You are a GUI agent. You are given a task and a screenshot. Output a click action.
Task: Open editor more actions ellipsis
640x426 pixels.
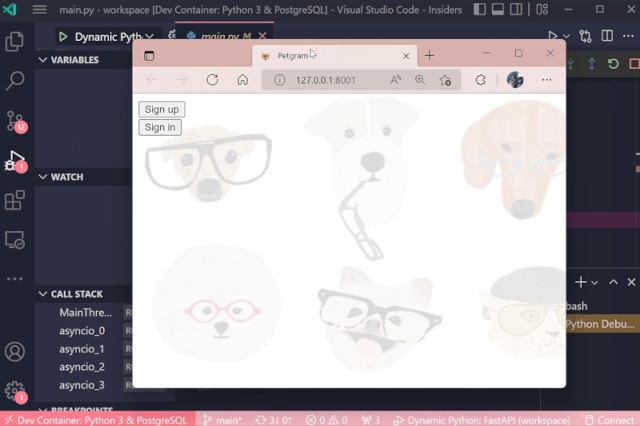628,36
